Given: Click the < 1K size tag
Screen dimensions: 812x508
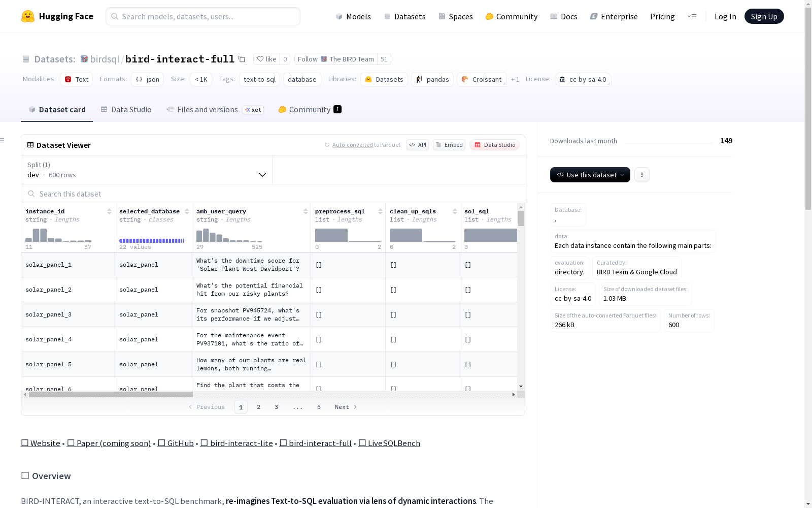Looking at the screenshot, I should pyautogui.click(x=201, y=79).
